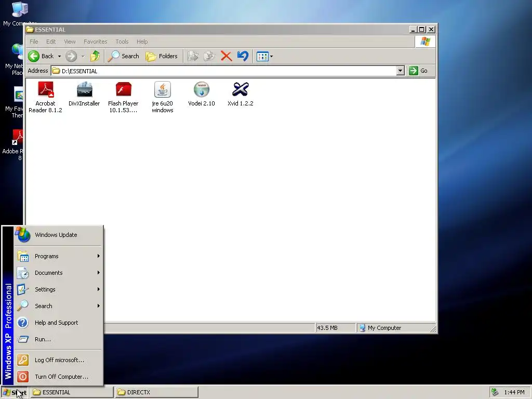This screenshot has width=532, height=399.
Task: Select the Vodei 2.10 file icon
Action: pos(202,89)
